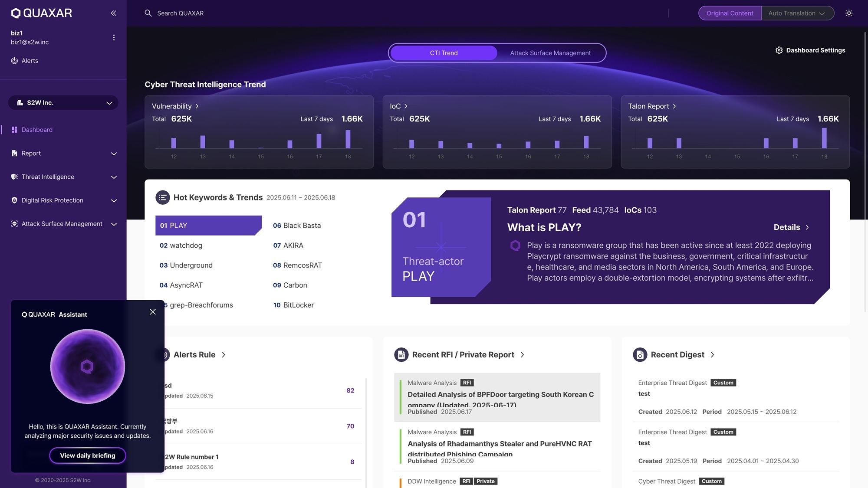Click the Dashboard Settings gear icon

779,50
